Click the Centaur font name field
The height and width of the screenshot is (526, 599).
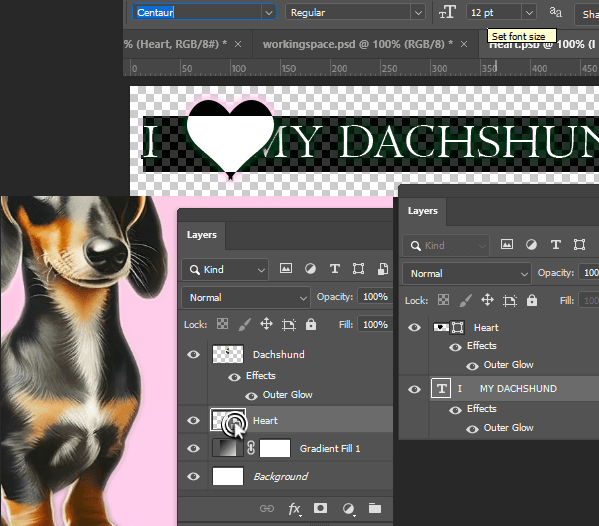[197, 12]
